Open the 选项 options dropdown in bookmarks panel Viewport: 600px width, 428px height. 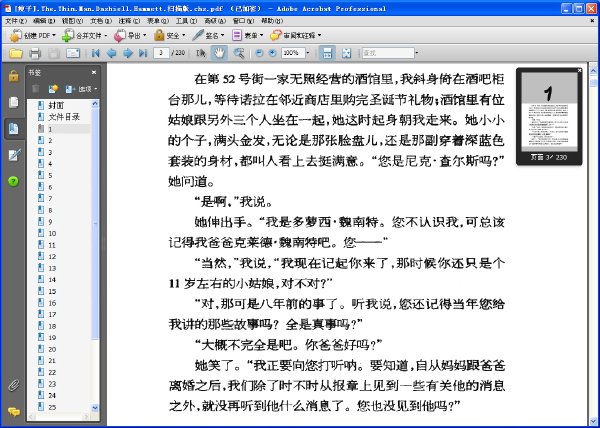tap(82, 89)
